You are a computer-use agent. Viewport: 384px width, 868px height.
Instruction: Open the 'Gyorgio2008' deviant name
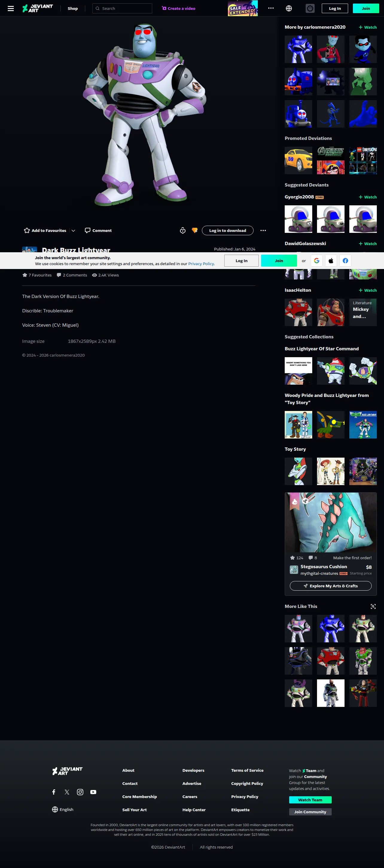point(299,197)
